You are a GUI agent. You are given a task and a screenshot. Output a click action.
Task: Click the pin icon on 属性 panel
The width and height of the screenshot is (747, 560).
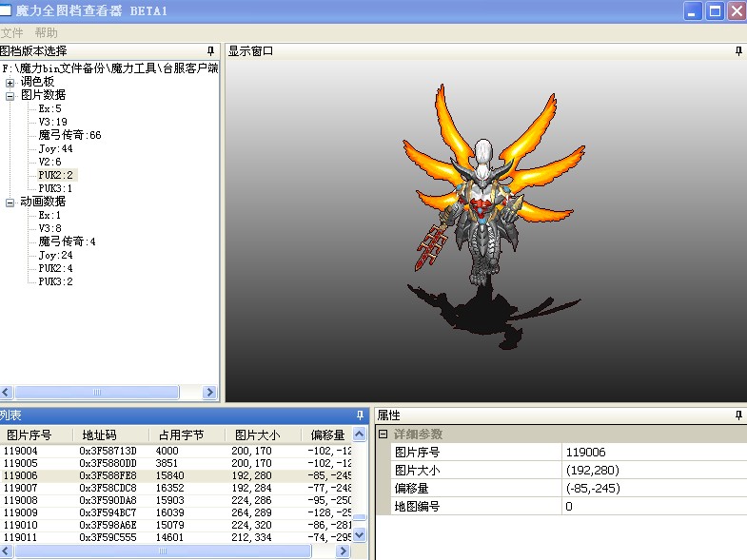coord(738,415)
